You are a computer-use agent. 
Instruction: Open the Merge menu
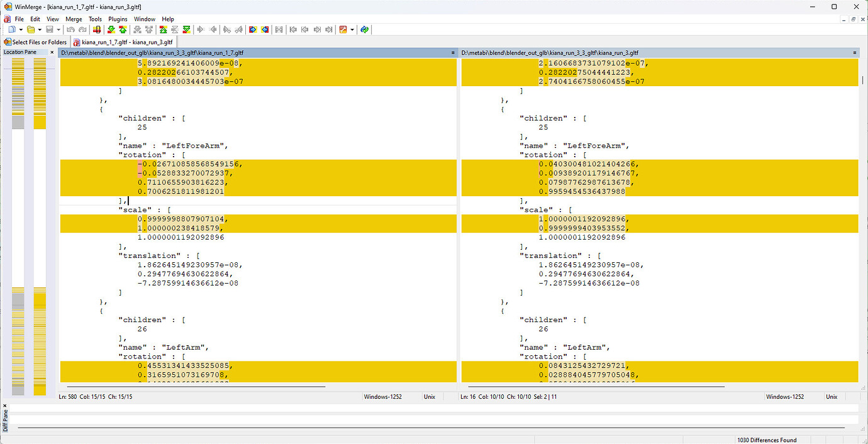point(74,19)
